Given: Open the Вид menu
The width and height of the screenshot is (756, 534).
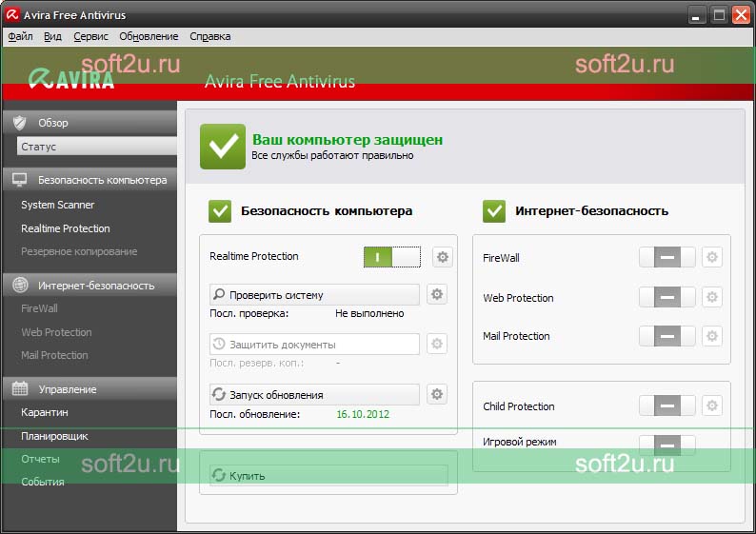Looking at the screenshot, I should coord(52,36).
